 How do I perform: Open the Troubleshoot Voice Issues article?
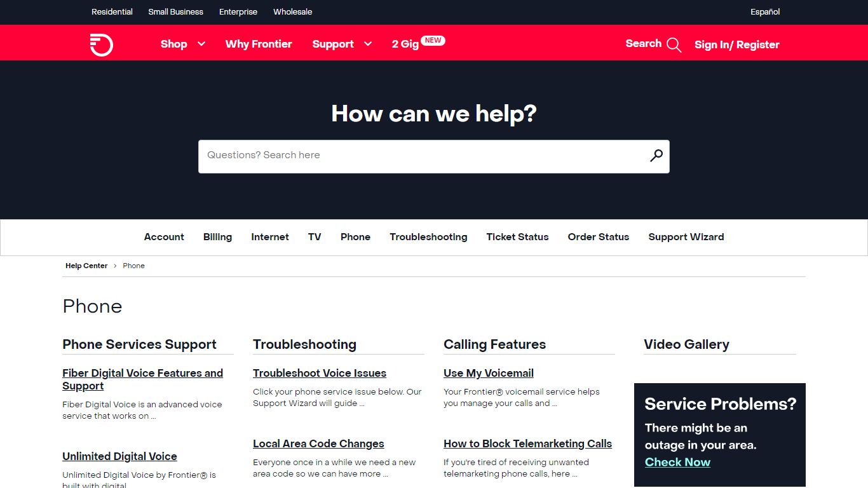pos(320,373)
